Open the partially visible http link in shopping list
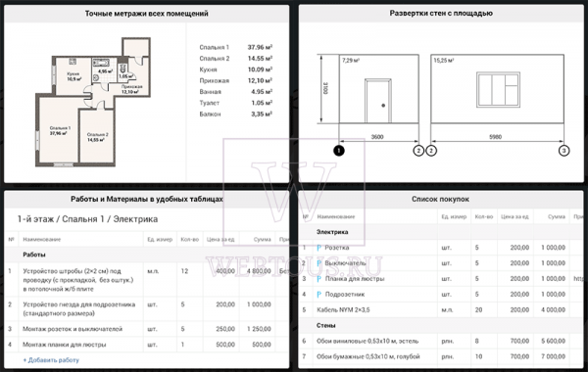The width and height of the screenshot is (588, 372). [x=578, y=279]
